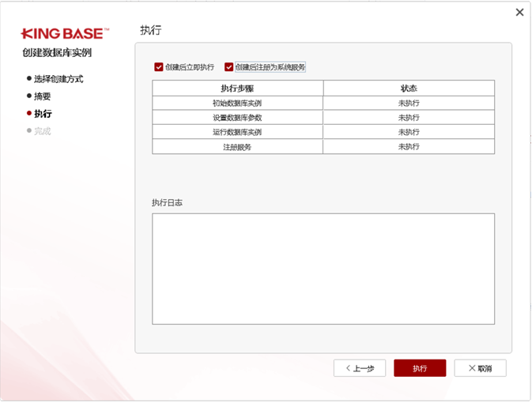Click the 未执行 status of 初始数据库实例
Image resolution: width=532 pixels, height=403 pixels.
point(409,103)
